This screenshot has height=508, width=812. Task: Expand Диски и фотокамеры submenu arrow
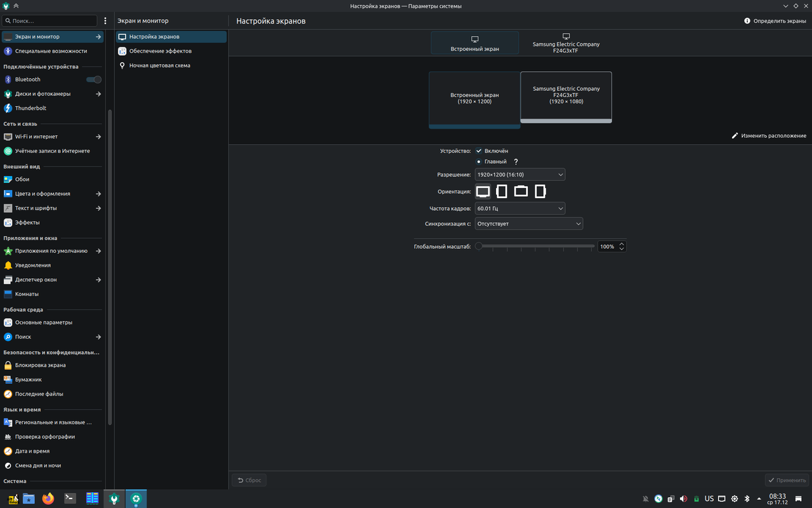(98, 94)
